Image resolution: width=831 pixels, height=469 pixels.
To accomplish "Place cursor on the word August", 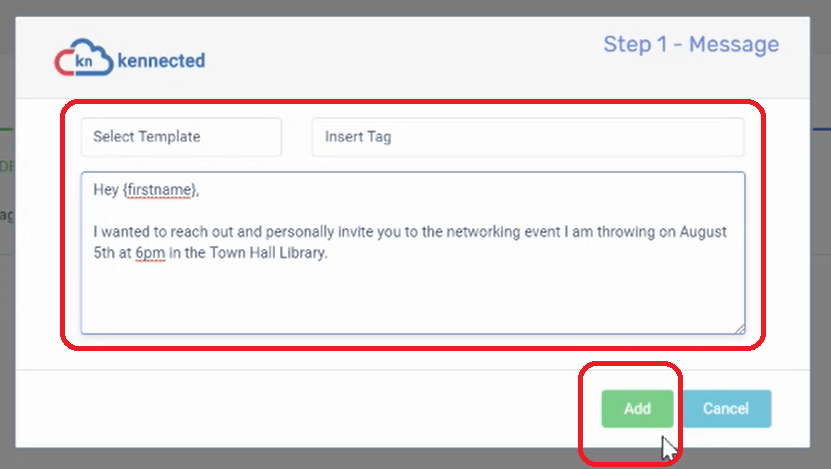I will [703, 232].
